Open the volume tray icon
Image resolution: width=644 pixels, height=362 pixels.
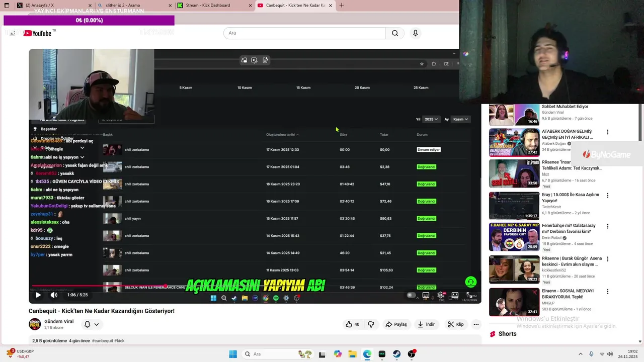(x=611, y=354)
